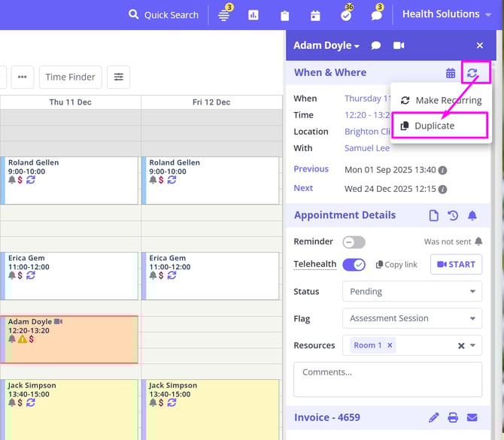
Task: Open the chat bubble icon beside Adam Doyle
Action: point(376,45)
